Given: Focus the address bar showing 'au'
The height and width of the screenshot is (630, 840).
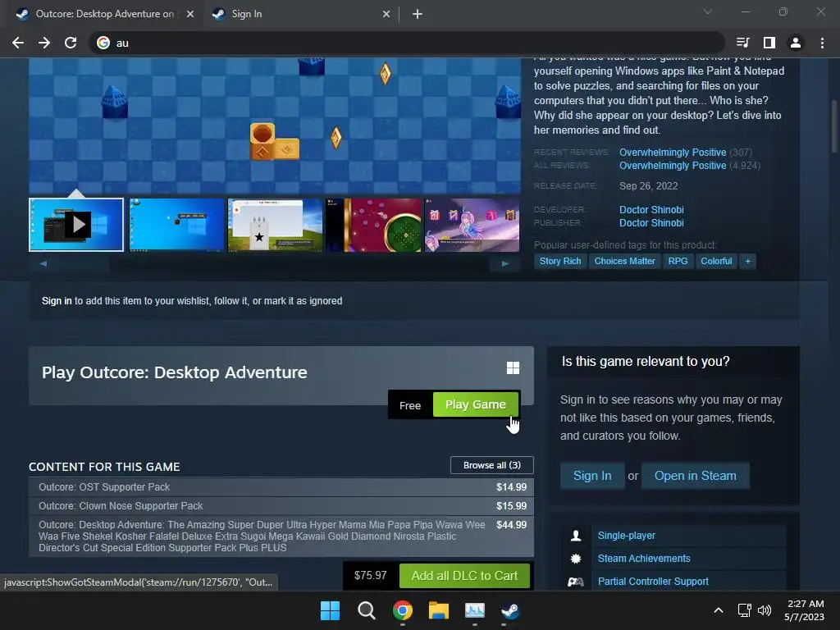Looking at the screenshot, I should (407, 43).
